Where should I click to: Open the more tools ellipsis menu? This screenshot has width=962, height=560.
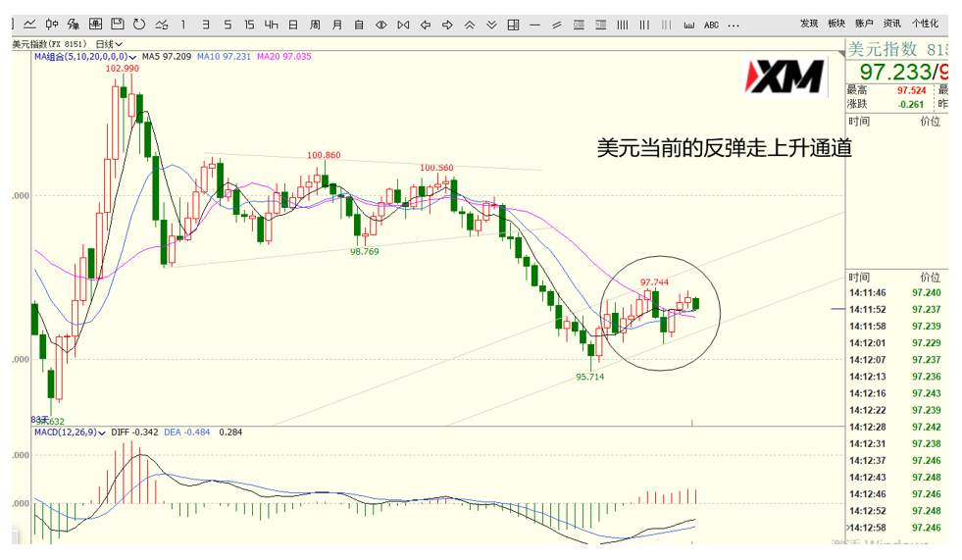pos(734,25)
